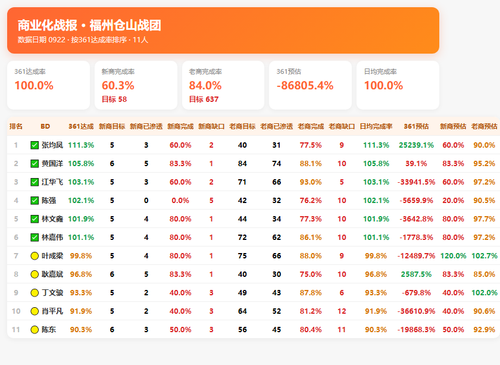Click the -5659.9% estimate value
Screen dimensions: 500x365
[416, 200]
